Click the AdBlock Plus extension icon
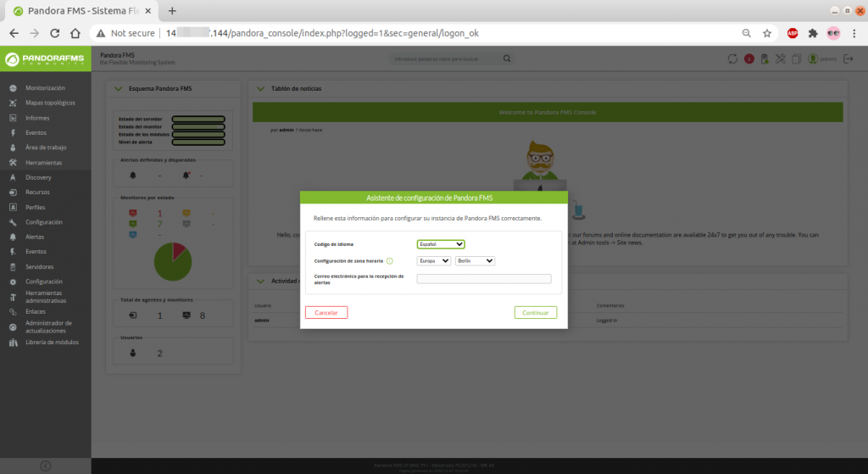The height and width of the screenshot is (474, 868). click(x=793, y=33)
